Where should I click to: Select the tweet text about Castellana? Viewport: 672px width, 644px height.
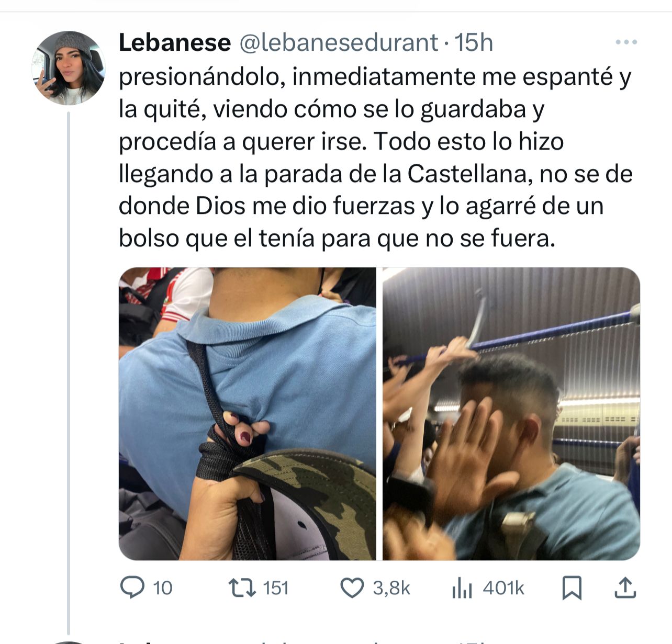376,157
